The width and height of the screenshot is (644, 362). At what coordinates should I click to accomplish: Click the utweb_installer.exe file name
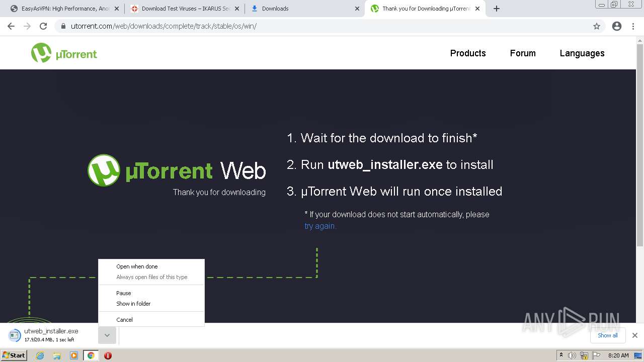[x=51, y=331]
